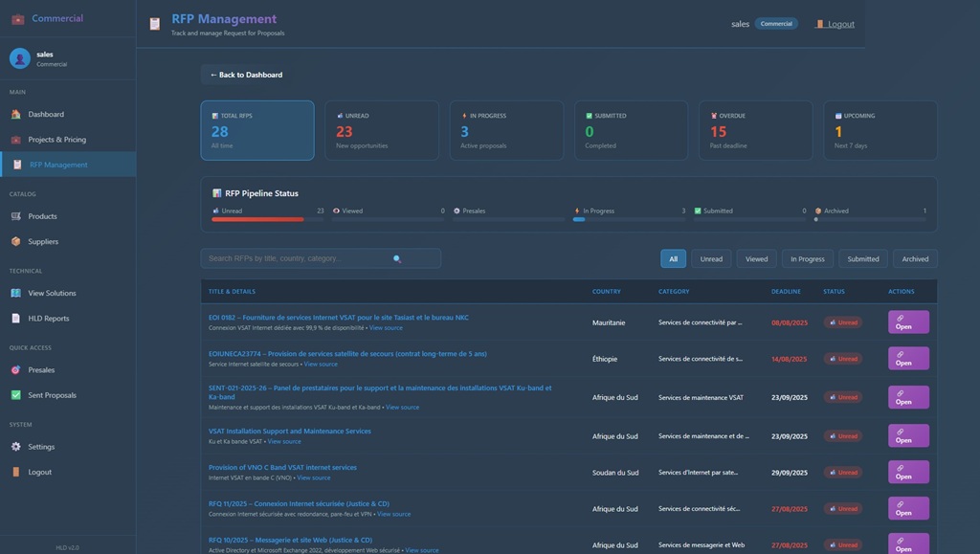Click the Suppliers box icon

click(x=15, y=242)
